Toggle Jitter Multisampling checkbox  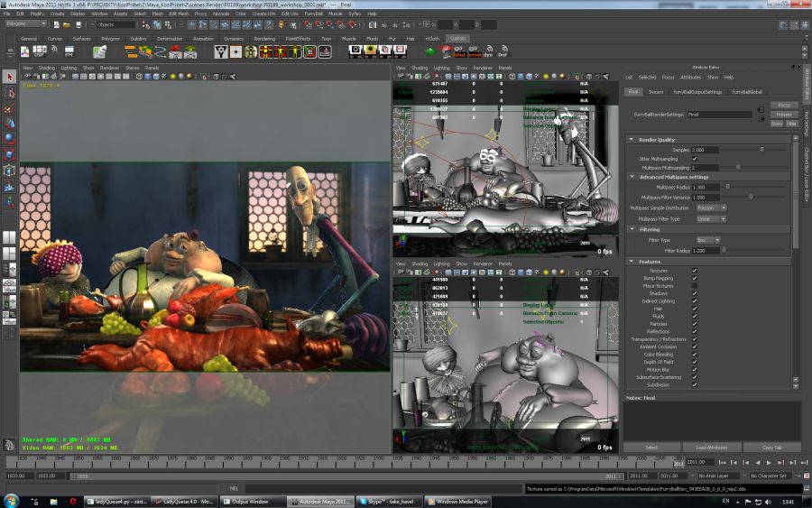pyautogui.click(x=695, y=159)
